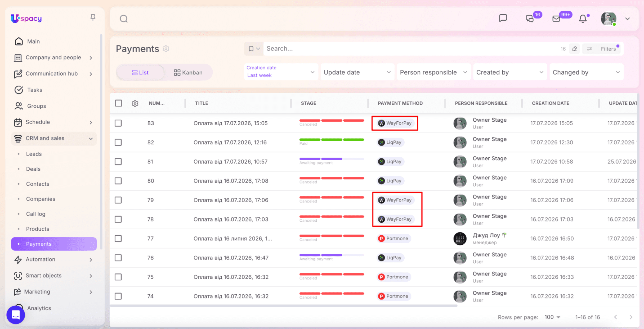644x329 pixels.
Task: Open Products submenu item
Action: pos(37,229)
